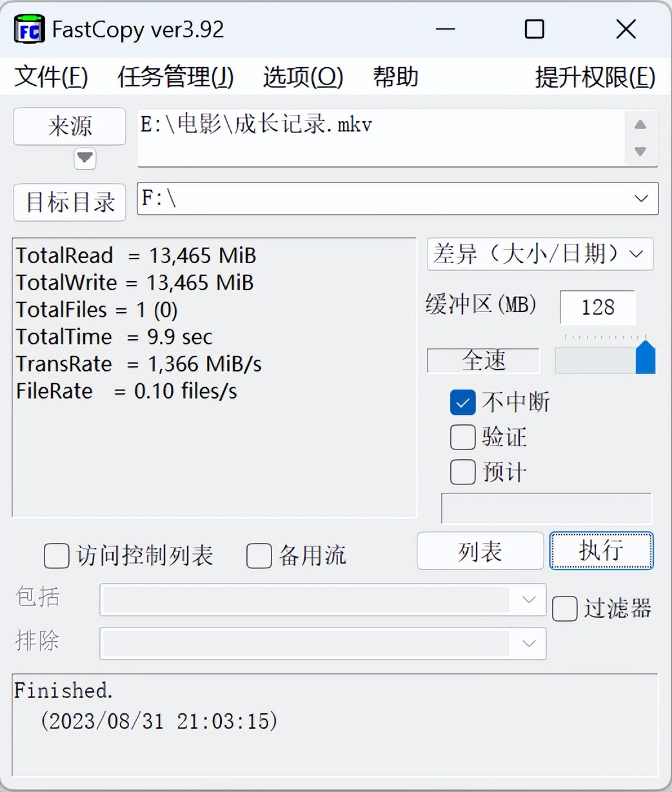Click the 列表 list button
This screenshot has width=672, height=792.
coord(480,551)
